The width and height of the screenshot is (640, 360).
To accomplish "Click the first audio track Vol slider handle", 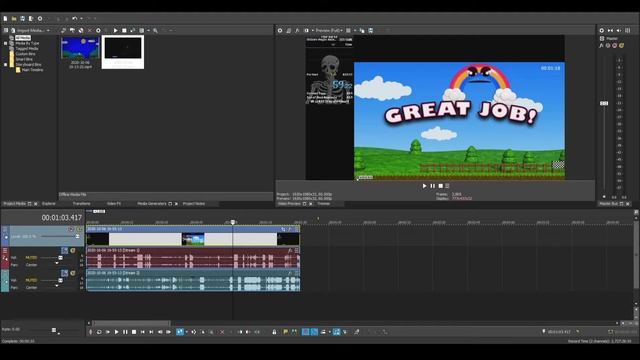I will (60, 258).
